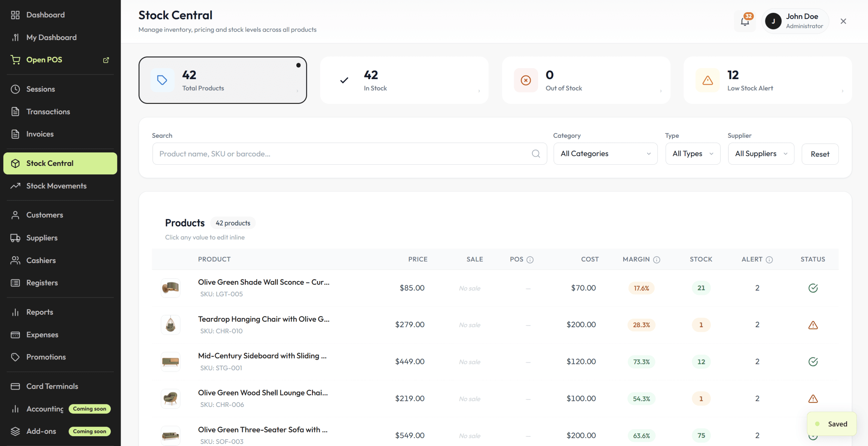
Task: Click the 42 products count badge
Action: [233, 223]
